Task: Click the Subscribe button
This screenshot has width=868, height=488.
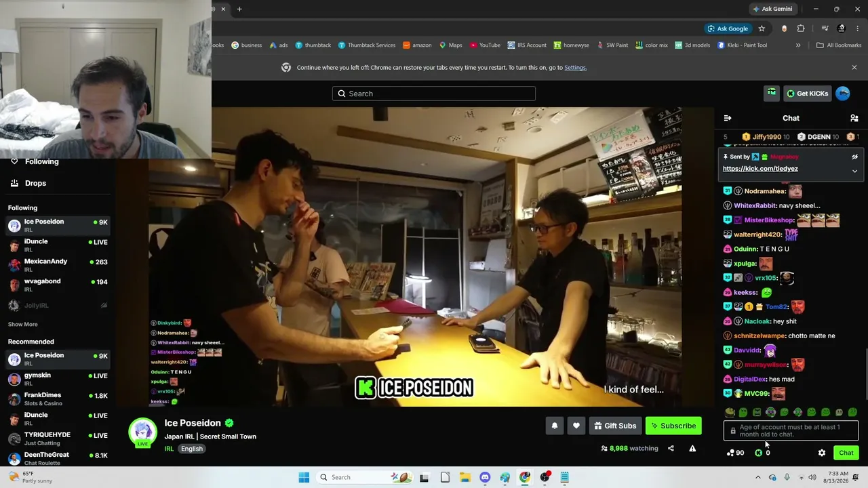Action: click(x=673, y=426)
